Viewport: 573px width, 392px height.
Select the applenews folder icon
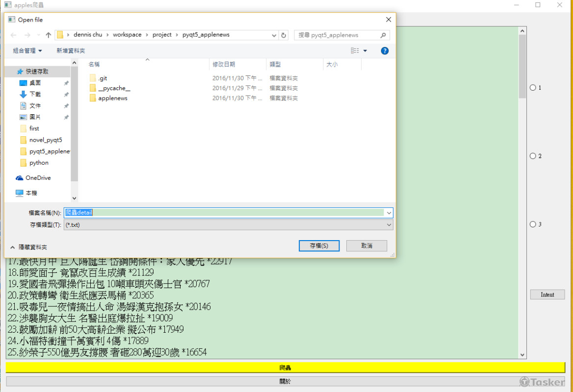pos(93,98)
